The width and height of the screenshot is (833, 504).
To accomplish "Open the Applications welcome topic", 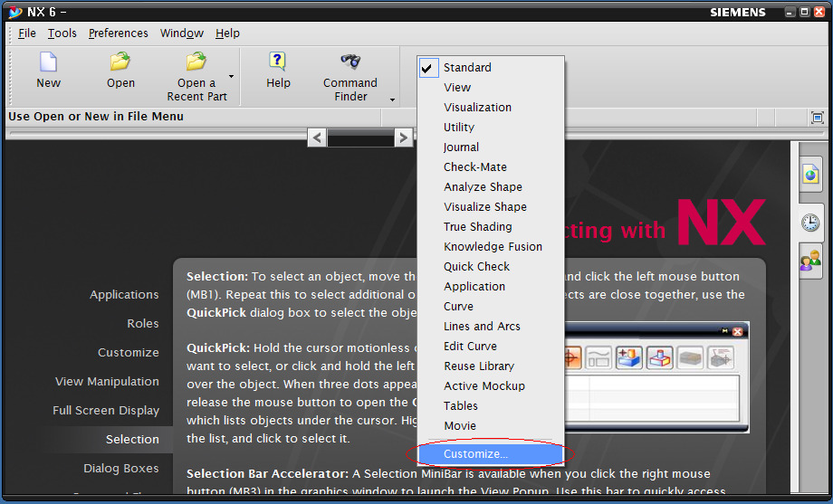I will [124, 295].
